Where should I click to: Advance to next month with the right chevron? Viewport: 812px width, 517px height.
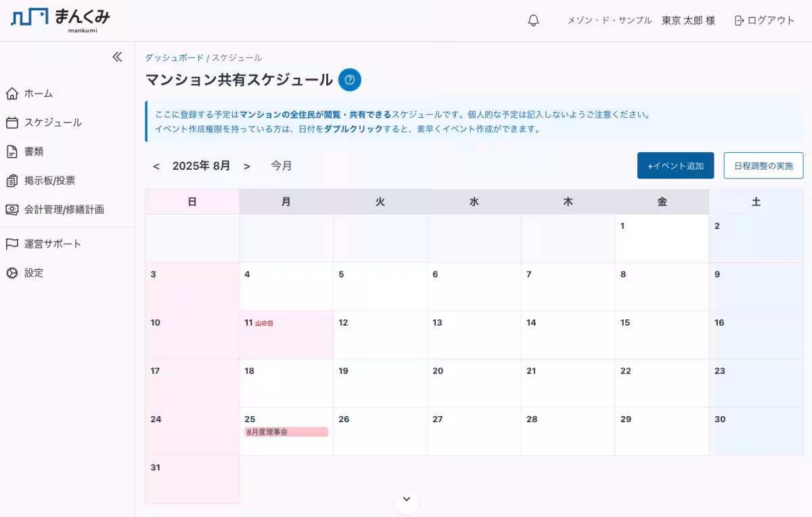pyautogui.click(x=248, y=165)
